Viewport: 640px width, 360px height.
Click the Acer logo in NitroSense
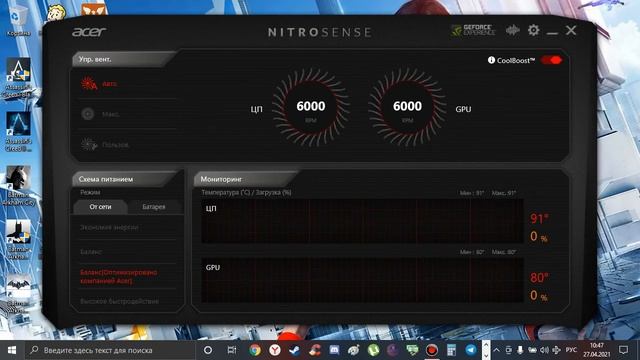coord(89,31)
